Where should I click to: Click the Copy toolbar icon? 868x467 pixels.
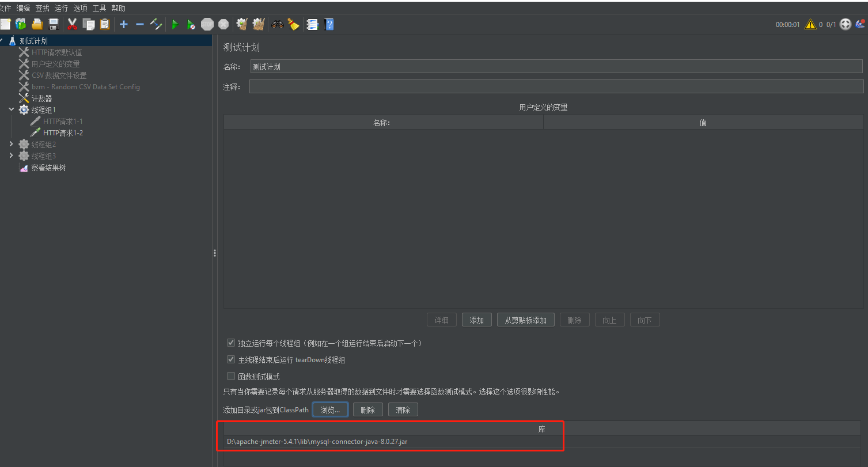[89, 24]
